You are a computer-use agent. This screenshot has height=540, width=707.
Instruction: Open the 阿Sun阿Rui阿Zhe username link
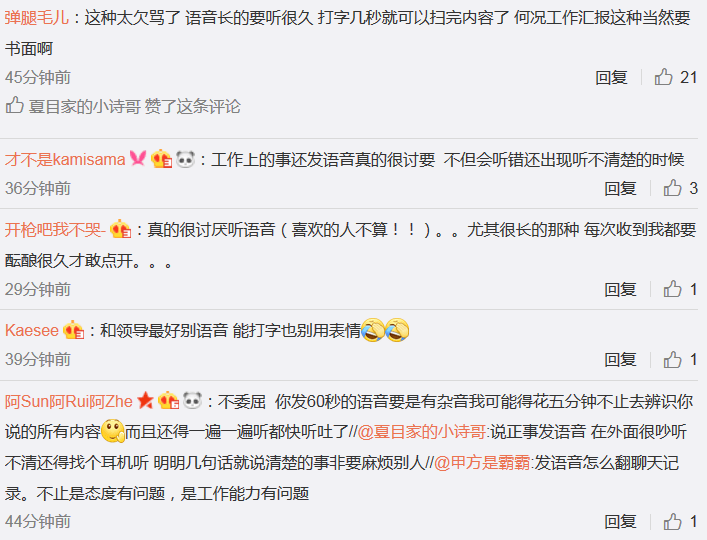69,401
